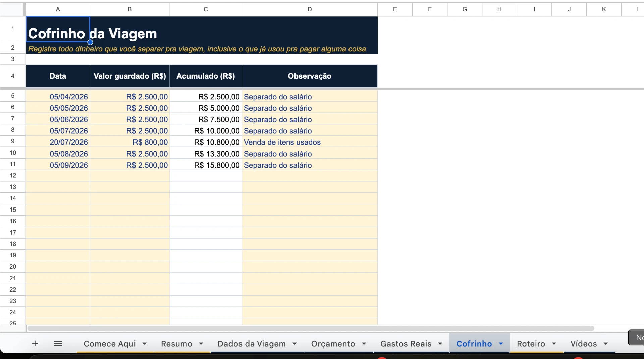Select accumulated cell R$ 10.000,00
The image size is (644, 359).
[x=206, y=131]
